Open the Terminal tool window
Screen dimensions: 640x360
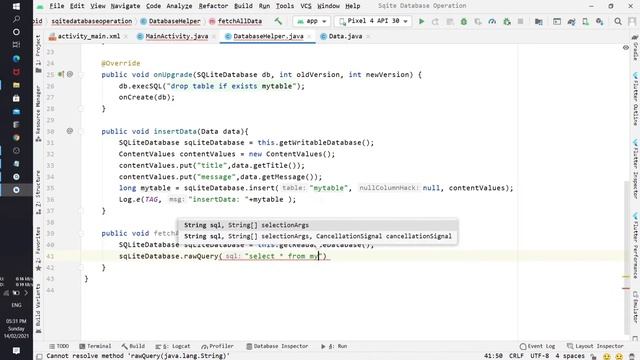tap(95, 346)
